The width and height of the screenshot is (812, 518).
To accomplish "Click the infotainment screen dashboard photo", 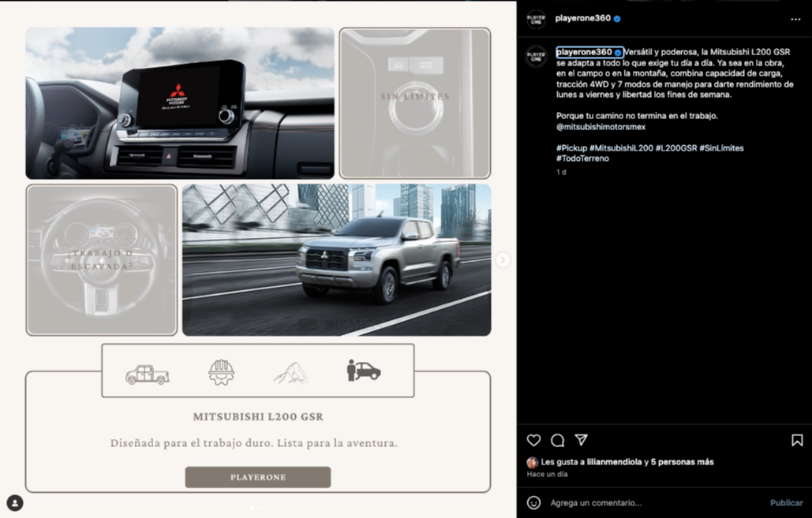I will click(x=180, y=103).
